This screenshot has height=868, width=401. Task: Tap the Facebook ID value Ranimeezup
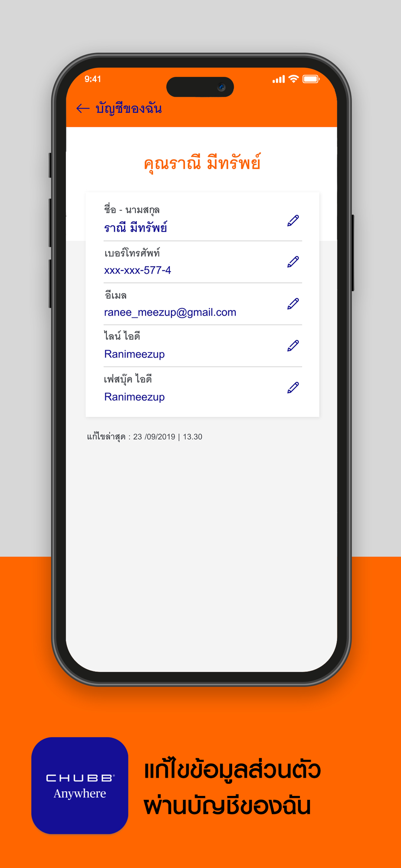click(135, 397)
